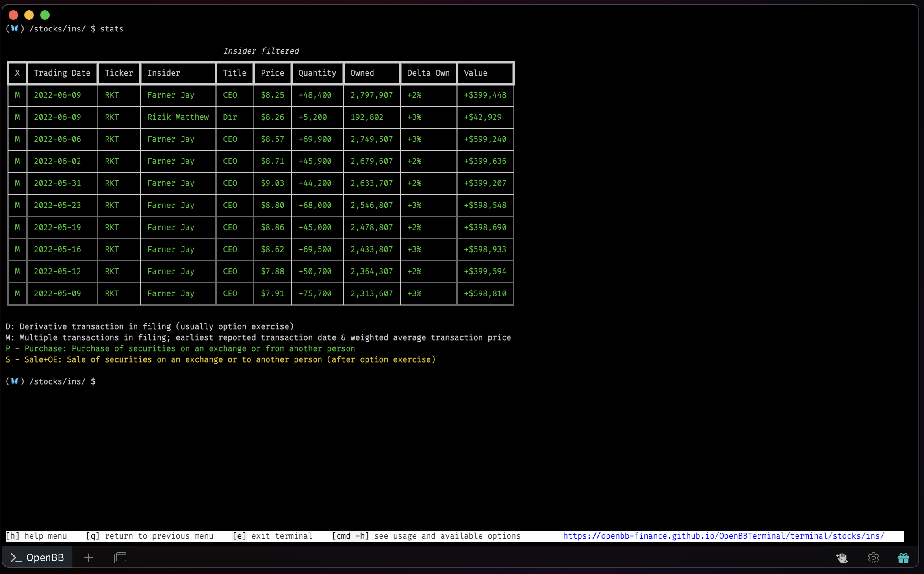Click the Dir title cell

tap(230, 117)
